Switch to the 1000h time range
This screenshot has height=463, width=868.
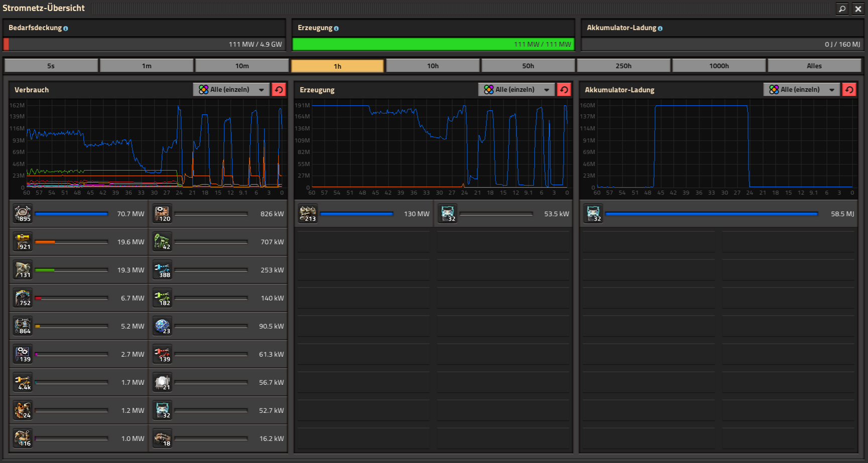[719, 66]
